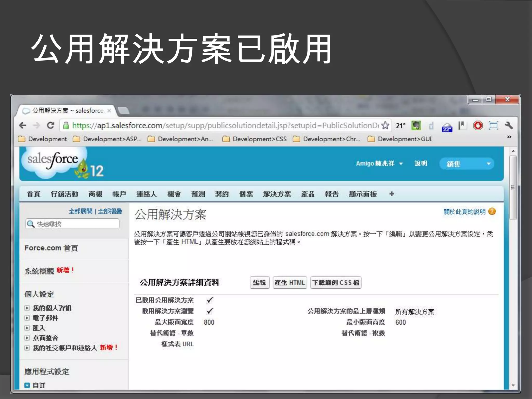The height and width of the screenshot is (399, 532).
Task: Open the Development>An... bookmark folder
Action: [180, 139]
